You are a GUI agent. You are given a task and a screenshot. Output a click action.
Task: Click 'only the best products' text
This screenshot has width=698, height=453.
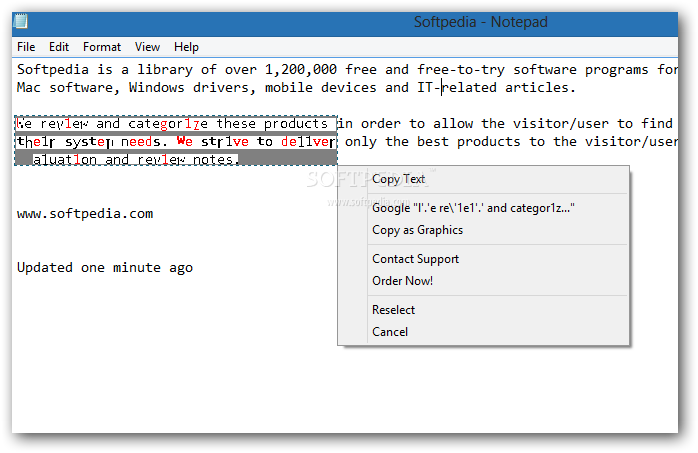(511, 142)
